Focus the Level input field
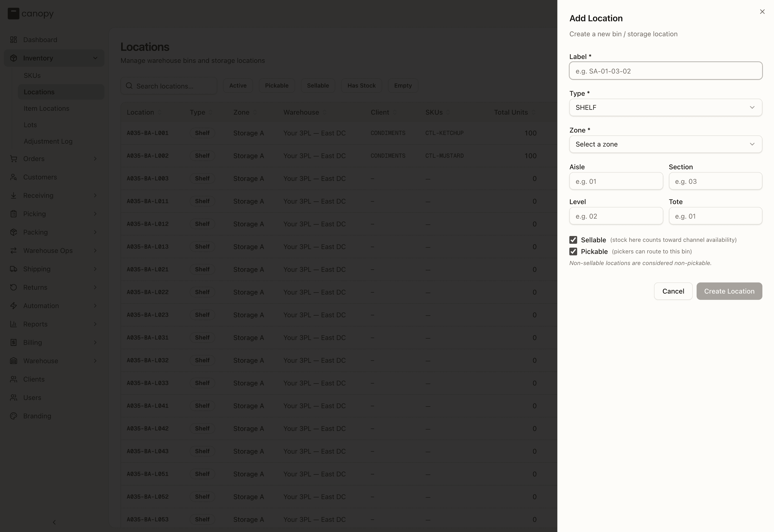 click(x=616, y=216)
